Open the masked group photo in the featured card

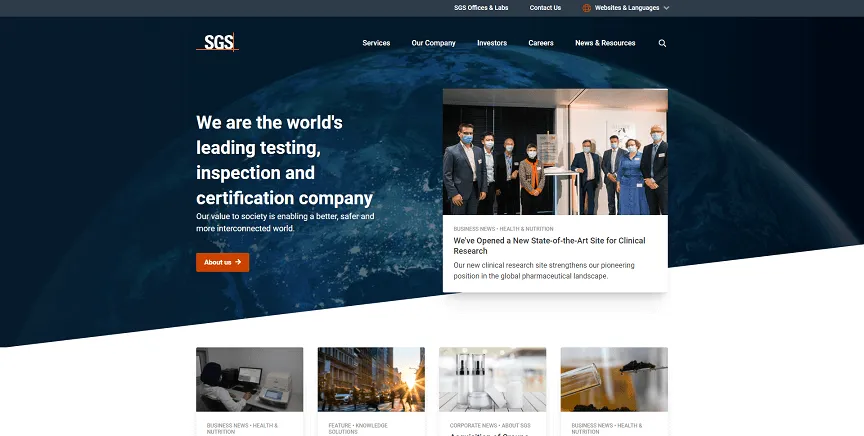[555, 152]
